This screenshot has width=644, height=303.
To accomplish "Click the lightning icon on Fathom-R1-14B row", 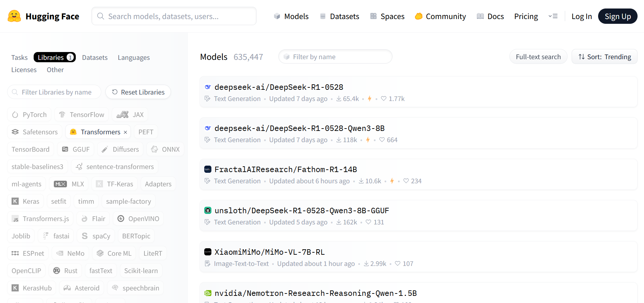I will (392, 181).
